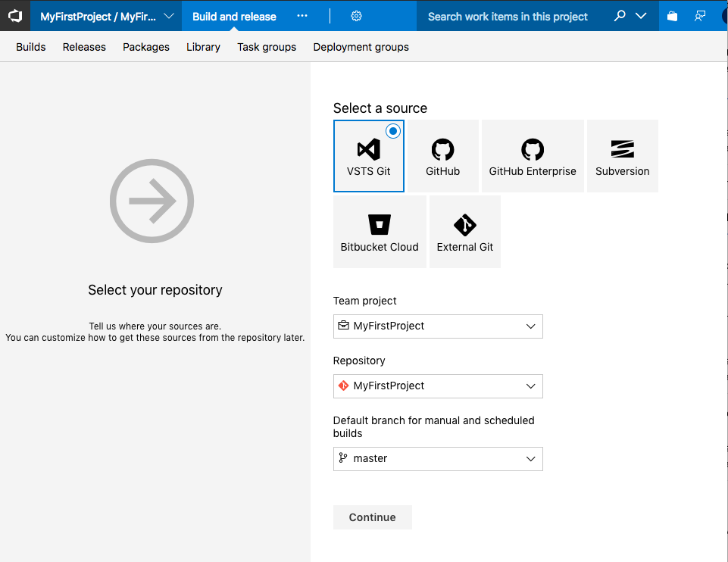Switch to Deployment groups tab

[x=361, y=47]
